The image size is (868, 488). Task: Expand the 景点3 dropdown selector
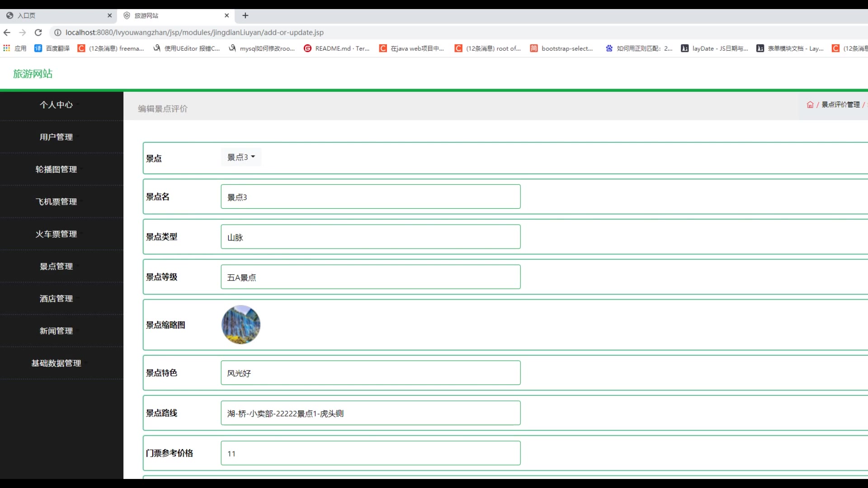tap(241, 157)
